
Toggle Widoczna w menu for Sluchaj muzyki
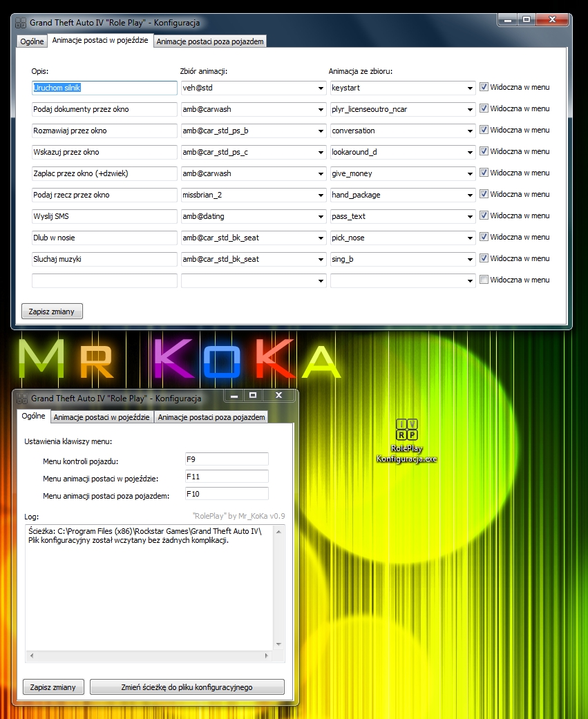pyautogui.click(x=484, y=258)
